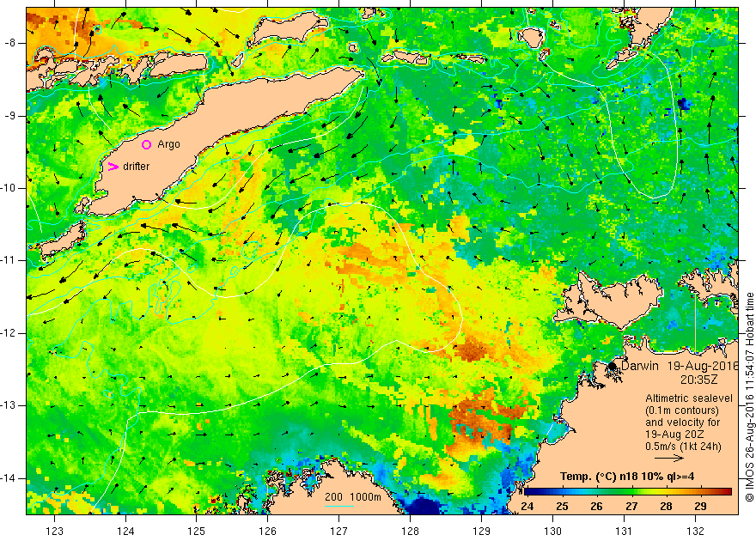756x541 pixels.
Task: Click longitude axis label '132'
Action: click(x=695, y=532)
